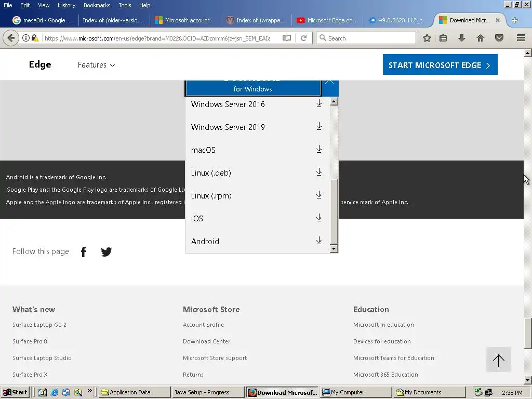Viewport: 532px width, 399px height.
Task: Click back-to-top arrow button on page
Action: coord(498,360)
